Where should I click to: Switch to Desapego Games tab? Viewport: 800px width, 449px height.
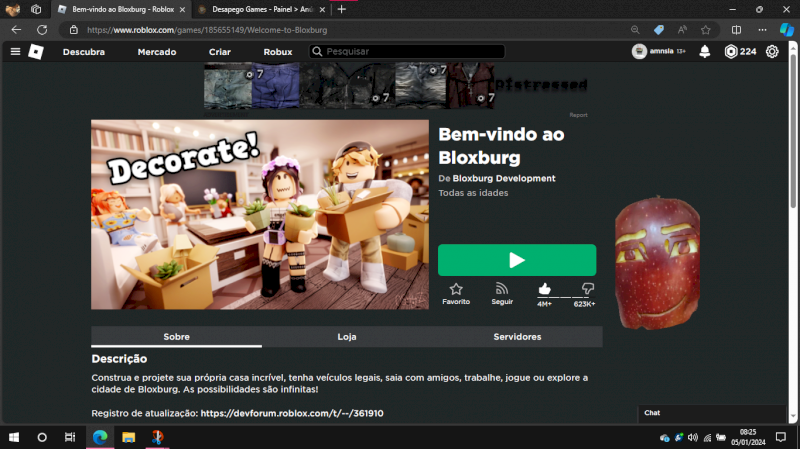260,10
